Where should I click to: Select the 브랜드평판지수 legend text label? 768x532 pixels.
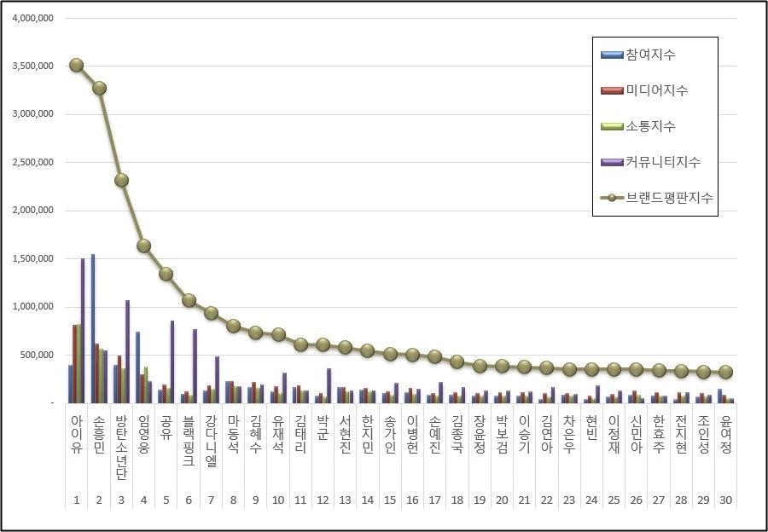tap(669, 197)
